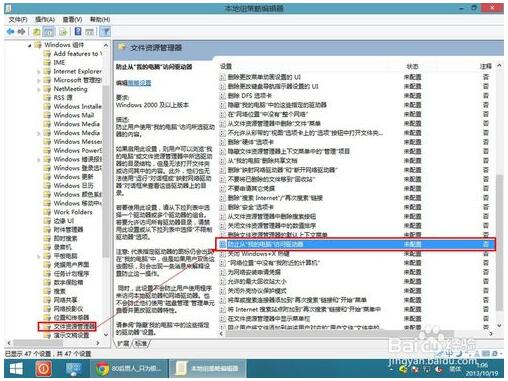Select the Windows PowerShell tree folder
This screenshot has width=508, height=381.
73,151
